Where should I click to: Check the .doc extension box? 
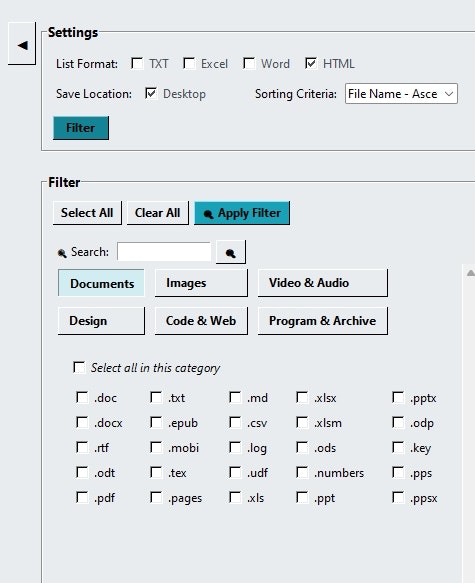coord(82,397)
